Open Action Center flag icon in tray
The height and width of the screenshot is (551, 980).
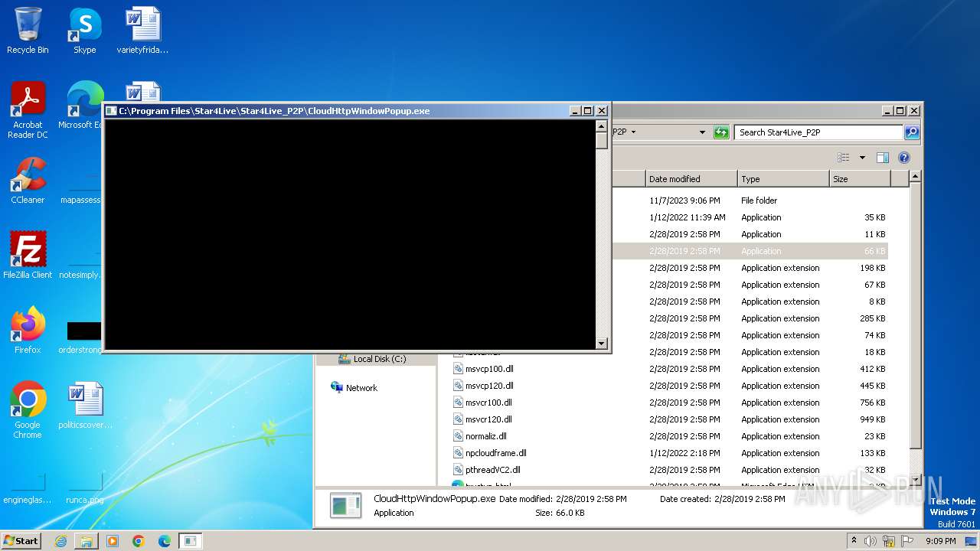click(907, 541)
